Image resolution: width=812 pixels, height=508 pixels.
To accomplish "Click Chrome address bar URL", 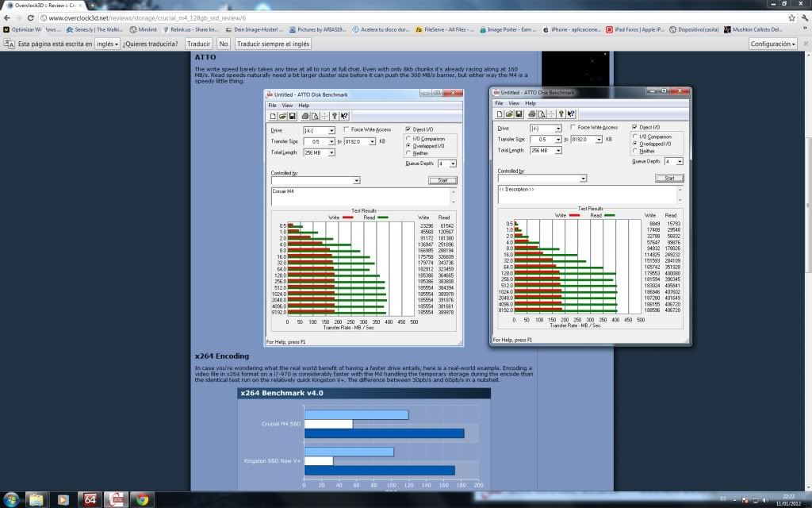I will click(x=147, y=17).
